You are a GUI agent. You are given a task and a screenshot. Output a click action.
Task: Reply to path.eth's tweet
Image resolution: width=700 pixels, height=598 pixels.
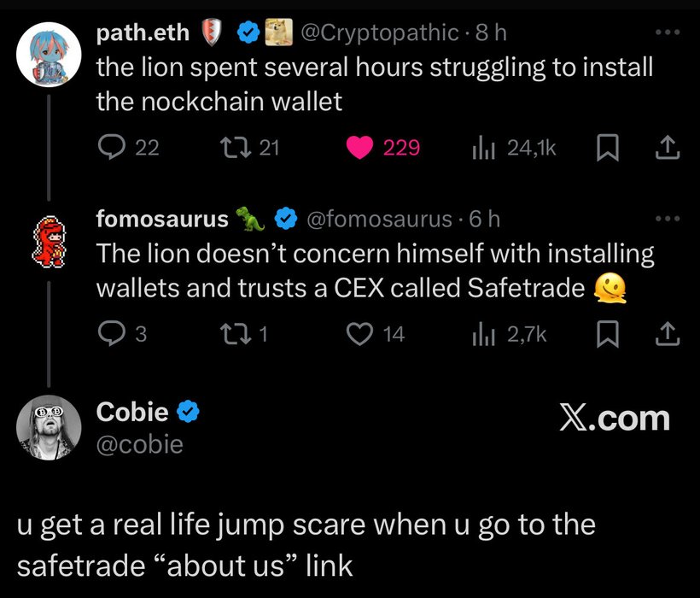[111, 148]
